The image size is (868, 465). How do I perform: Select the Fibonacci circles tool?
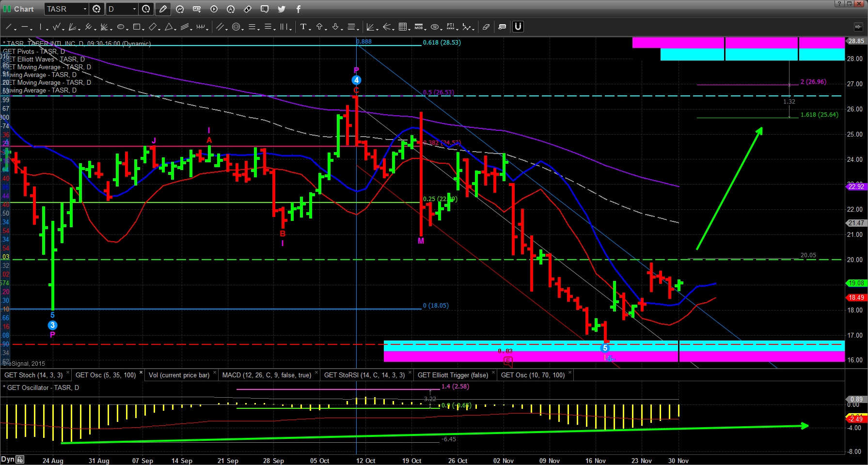click(x=236, y=27)
